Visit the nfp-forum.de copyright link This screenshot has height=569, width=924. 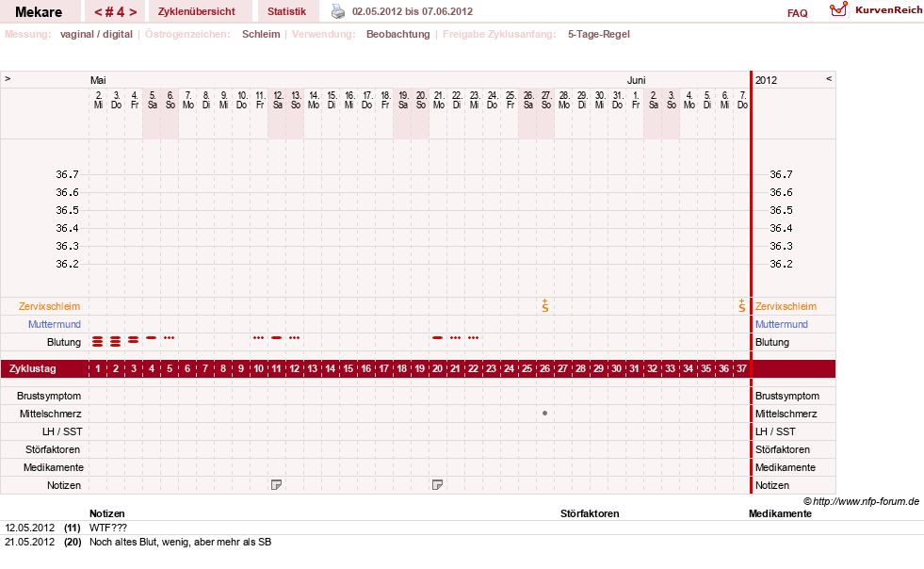[861, 501]
